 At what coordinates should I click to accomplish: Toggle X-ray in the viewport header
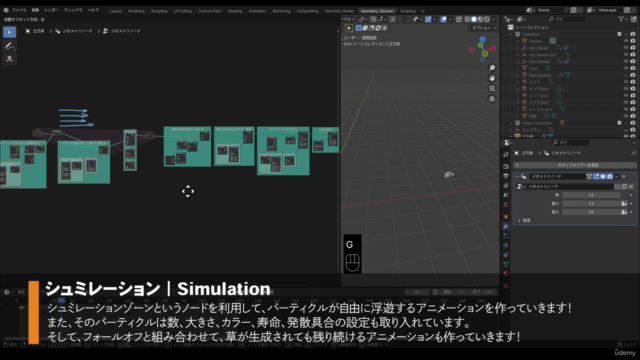(459, 19)
